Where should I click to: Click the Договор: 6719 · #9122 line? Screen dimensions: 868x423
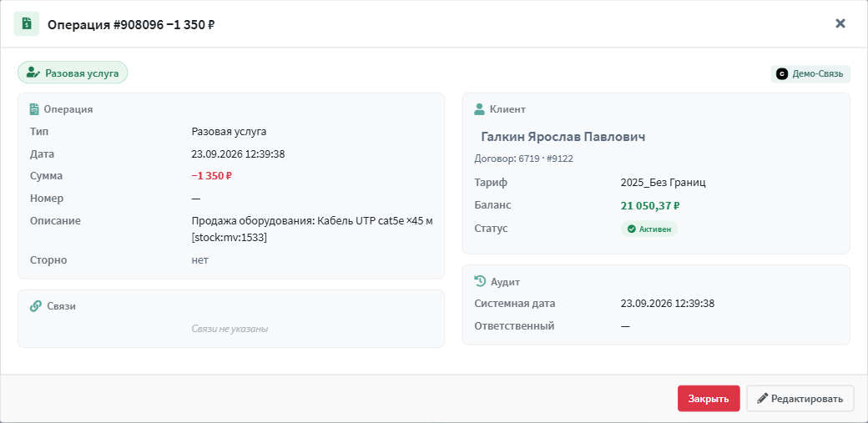(x=523, y=159)
